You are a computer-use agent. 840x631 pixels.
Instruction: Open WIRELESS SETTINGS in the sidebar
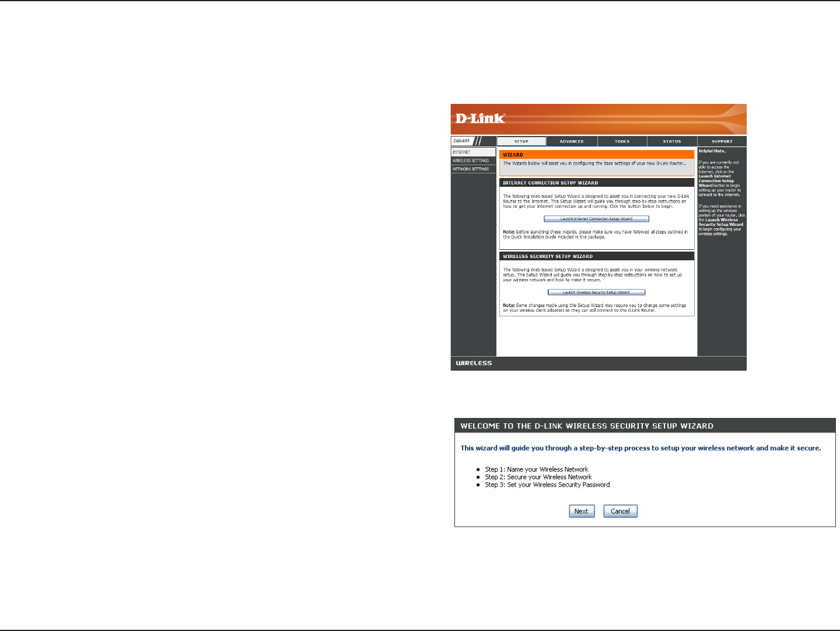coord(473,161)
